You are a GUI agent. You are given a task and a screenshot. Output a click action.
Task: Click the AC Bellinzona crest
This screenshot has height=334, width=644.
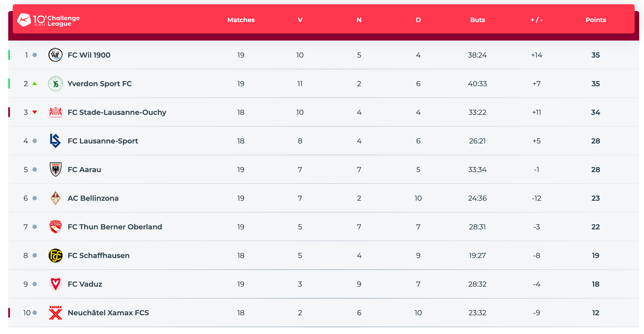[x=55, y=198]
